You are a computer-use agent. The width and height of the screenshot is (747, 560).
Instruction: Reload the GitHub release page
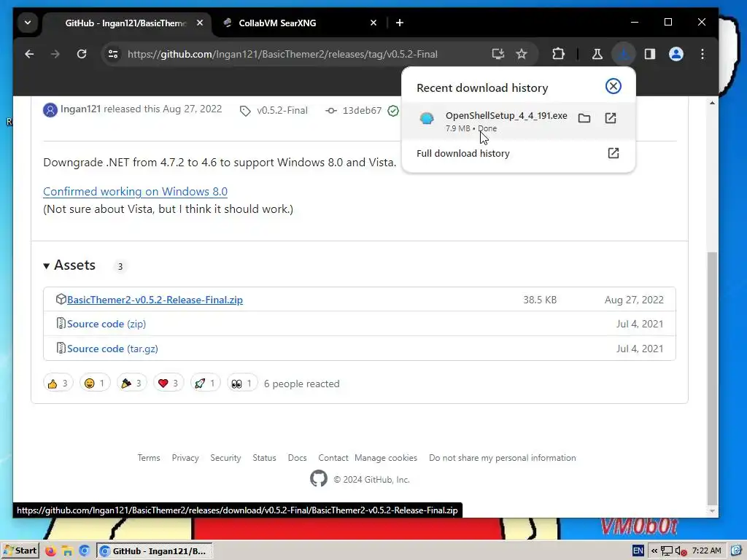click(82, 54)
